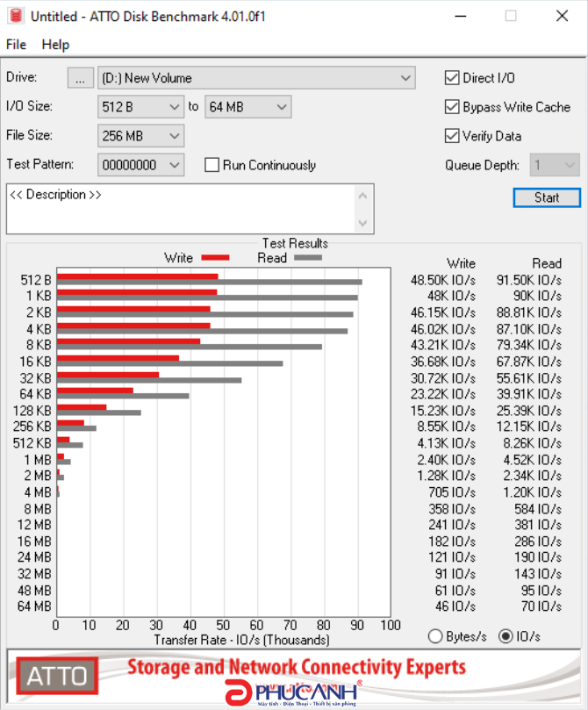Open the Test Pattern 00000000 dropdown
Image resolution: width=588 pixels, height=710 pixels.
[x=140, y=165]
